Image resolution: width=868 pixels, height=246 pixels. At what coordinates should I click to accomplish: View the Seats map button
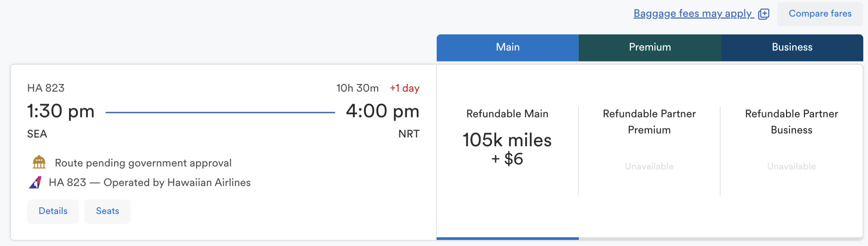pos(107,211)
